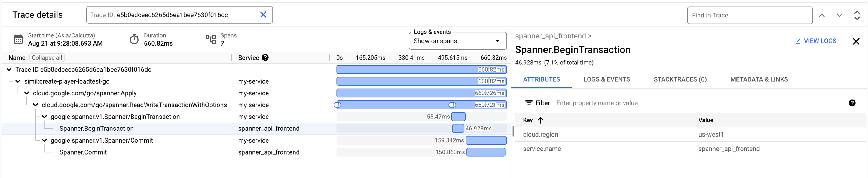Collapse the simil:create-player-loadtest-go span
The width and height of the screenshot is (868, 178).
coord(18,81)
